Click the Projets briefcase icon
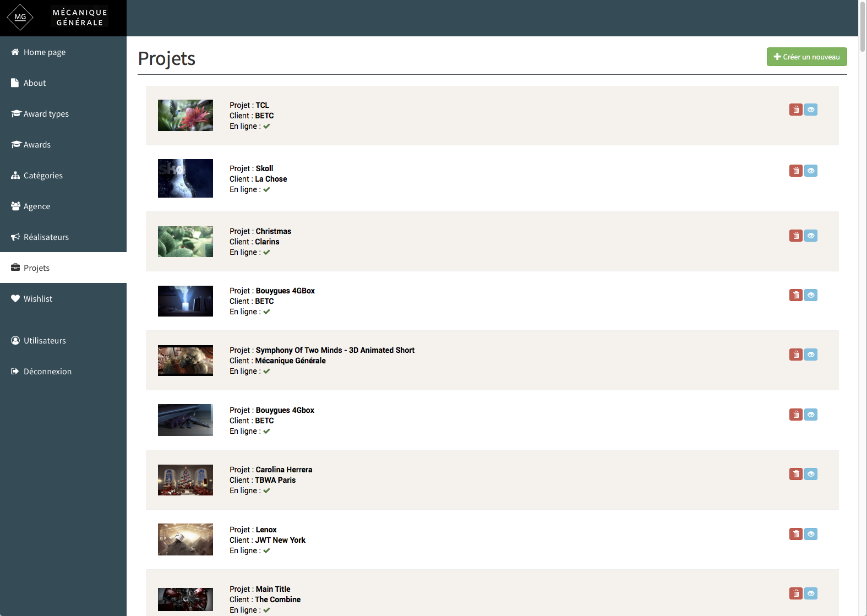867x616 pixels. (15, 268)
